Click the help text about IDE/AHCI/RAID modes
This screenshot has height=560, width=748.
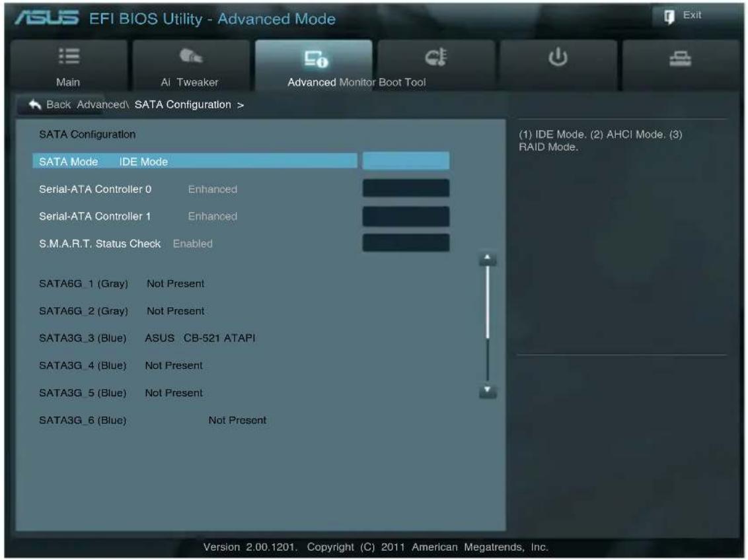click(x=600, y=141)
